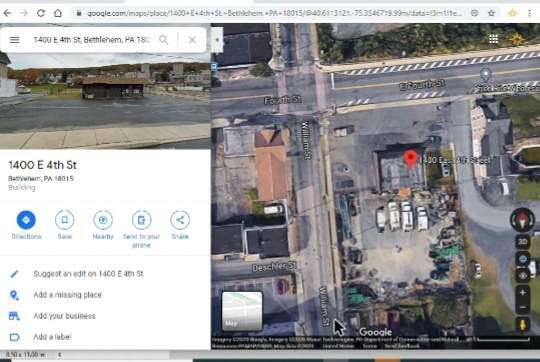Switch to Map layer thumbnail
Screen dimensions: 540x362
pos(242,311)
